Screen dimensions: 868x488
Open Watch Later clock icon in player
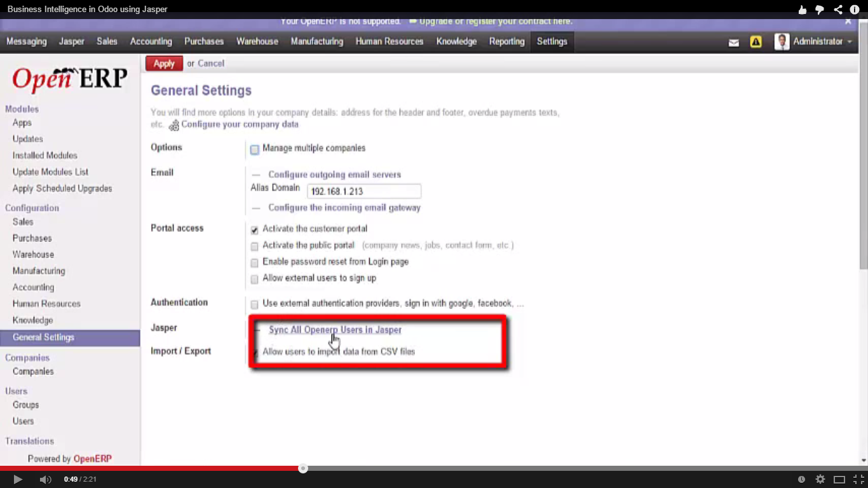point(801,479)
